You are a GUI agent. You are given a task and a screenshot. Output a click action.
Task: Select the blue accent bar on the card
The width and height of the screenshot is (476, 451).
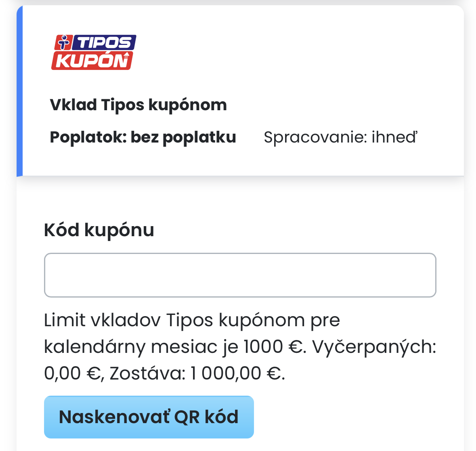point(19,91)
